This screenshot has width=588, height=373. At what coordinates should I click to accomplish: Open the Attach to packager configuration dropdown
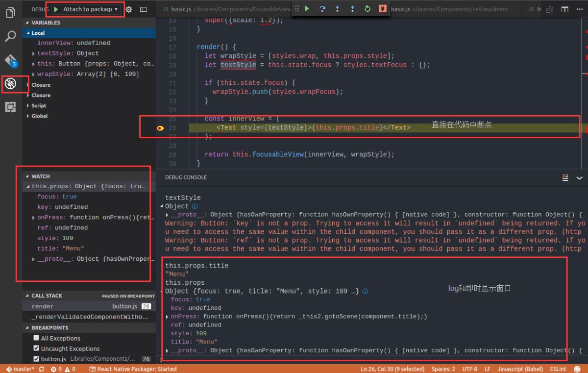90,9
